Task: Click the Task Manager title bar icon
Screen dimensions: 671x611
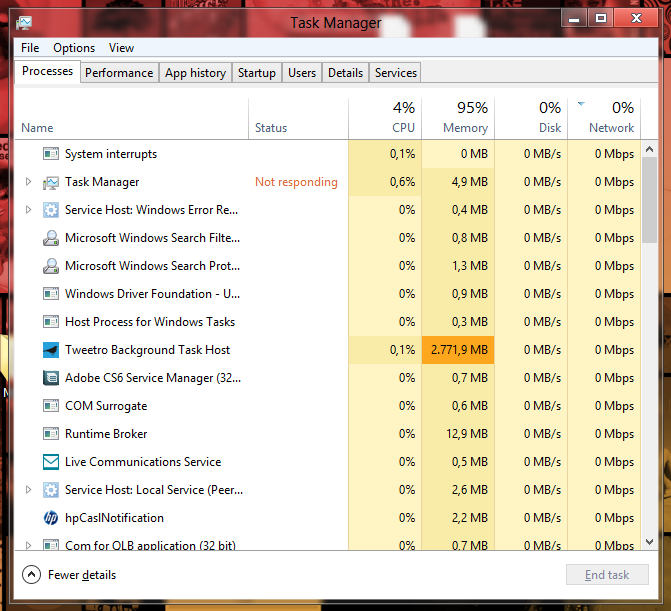Action: (x=24, y=23)
